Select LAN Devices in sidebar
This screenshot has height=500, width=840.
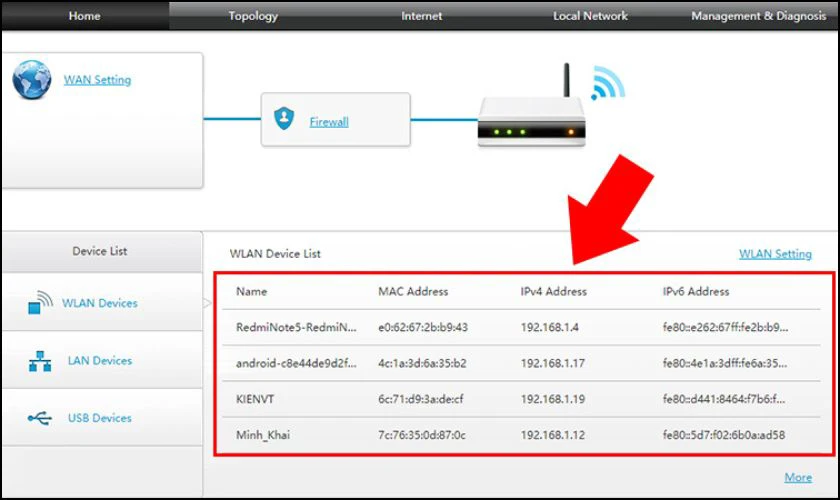pos(100,360)
